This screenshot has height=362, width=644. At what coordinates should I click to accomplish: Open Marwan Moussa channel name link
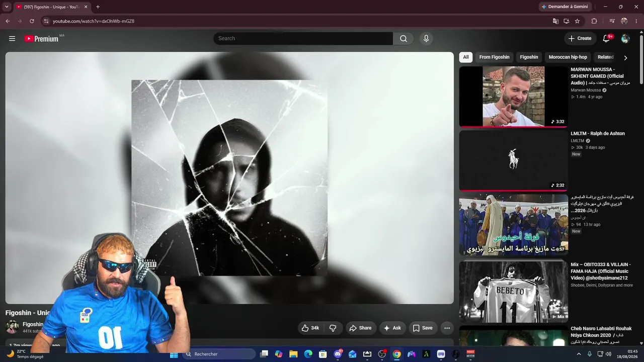[586, 90]
